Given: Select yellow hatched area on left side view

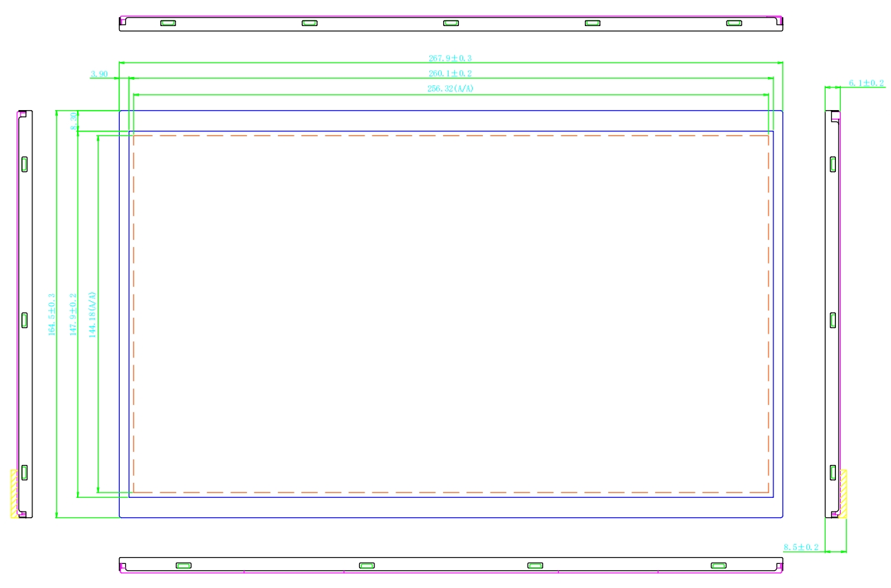Looking at the screenshot, I should [x=14, y=493].
